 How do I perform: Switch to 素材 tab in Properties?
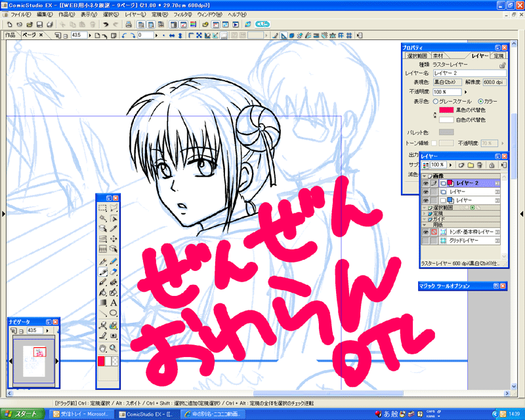438,56
